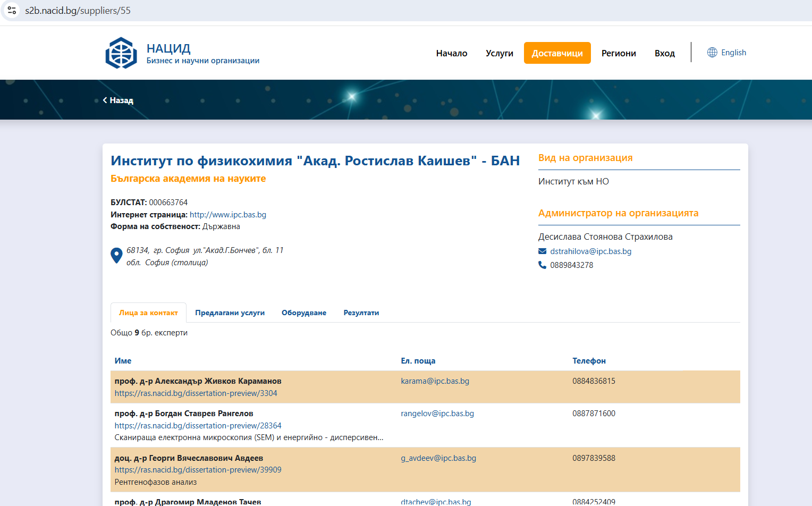
Task: Click the street address line ул. Акад.Г.Бончев
Action: [205, 250]
